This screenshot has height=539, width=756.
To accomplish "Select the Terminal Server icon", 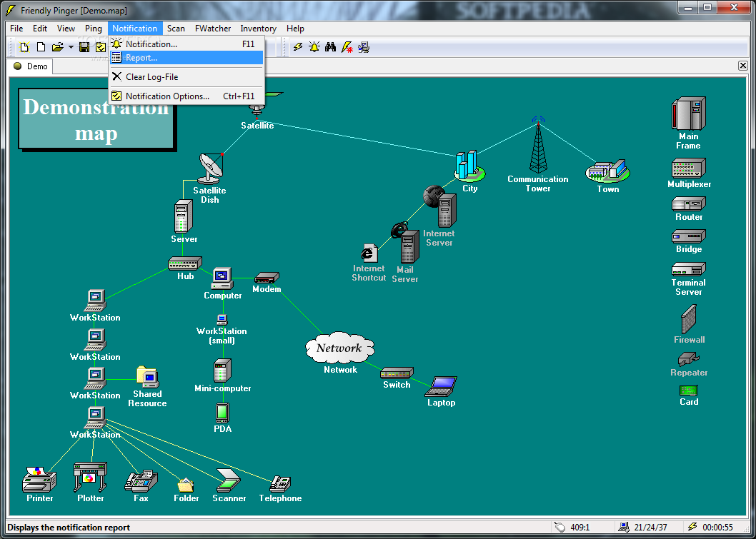I will [x=689, y=268].
